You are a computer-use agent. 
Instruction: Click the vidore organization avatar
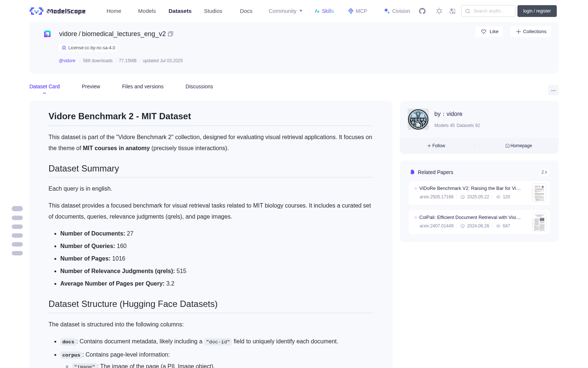click(x=418, y=119)
